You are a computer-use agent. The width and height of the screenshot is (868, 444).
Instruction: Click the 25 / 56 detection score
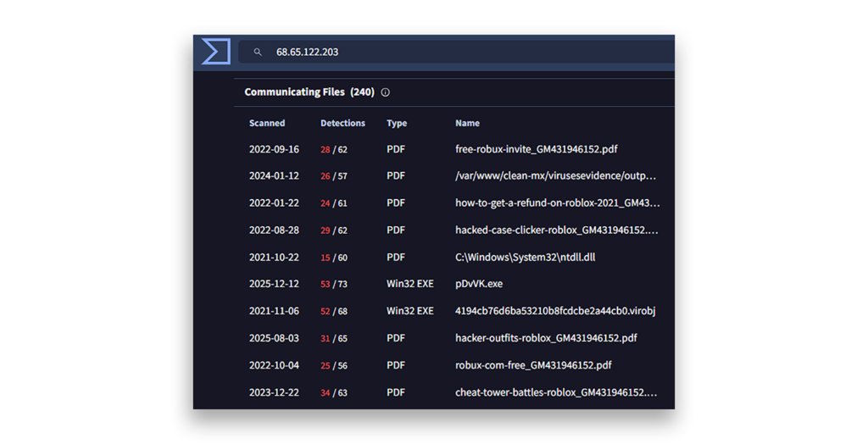(x=334, y=365)
